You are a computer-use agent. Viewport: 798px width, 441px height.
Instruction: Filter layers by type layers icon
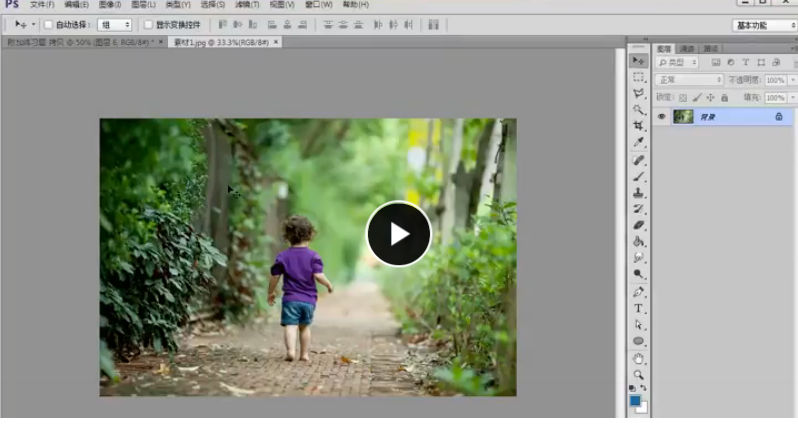(746, 62)
